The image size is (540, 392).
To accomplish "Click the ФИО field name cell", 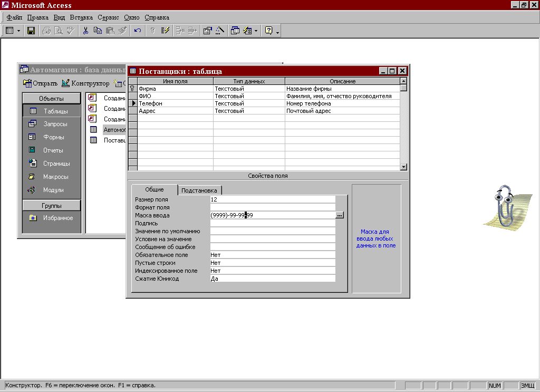I will pyautogui.click(x=175, y=96).
